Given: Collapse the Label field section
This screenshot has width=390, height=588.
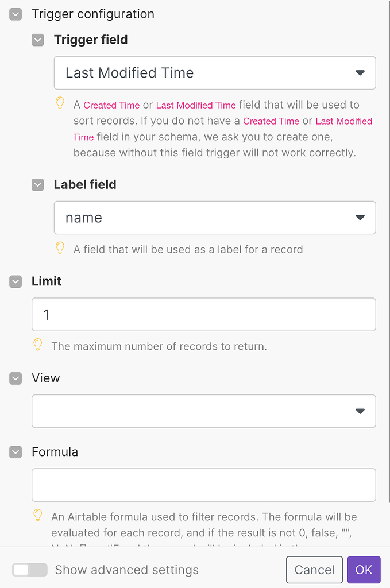Looking at the screenshot, I should pyautogui.click(x=37, y=185).
